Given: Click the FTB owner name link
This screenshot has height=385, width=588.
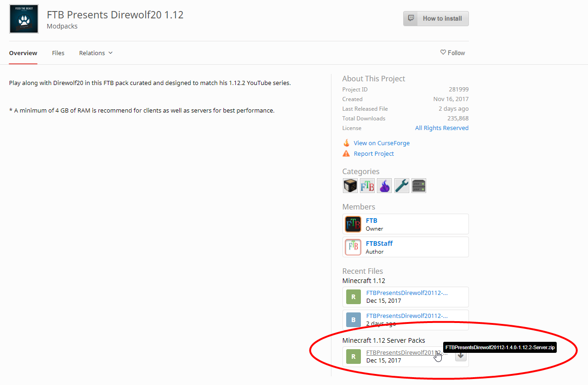Looking at the screenshot, I should pyautogui.click(x=371, y=221).
